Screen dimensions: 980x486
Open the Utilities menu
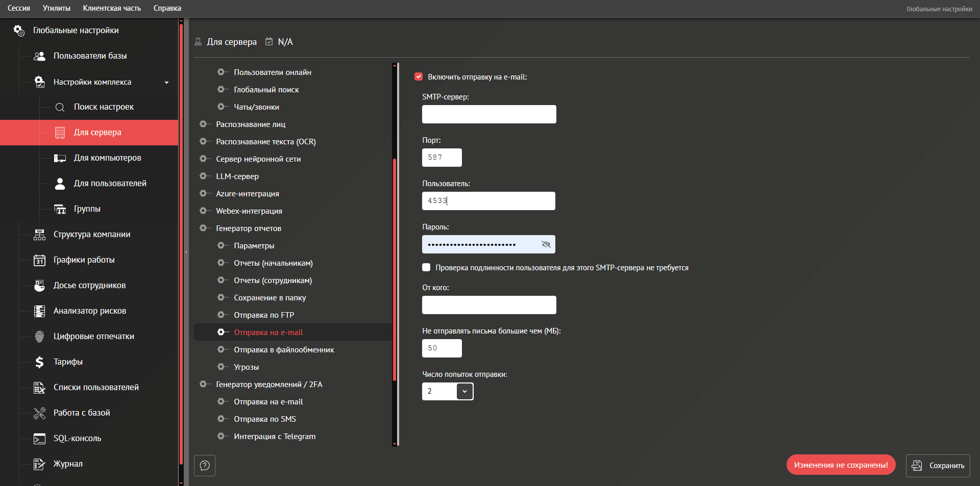(56, 8)
